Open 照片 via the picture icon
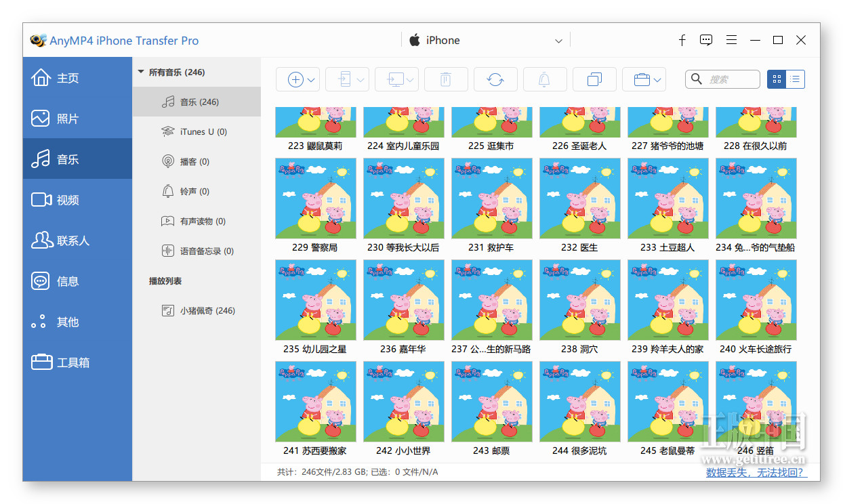This screenshot has width=843, height=504. pos(41,119)
